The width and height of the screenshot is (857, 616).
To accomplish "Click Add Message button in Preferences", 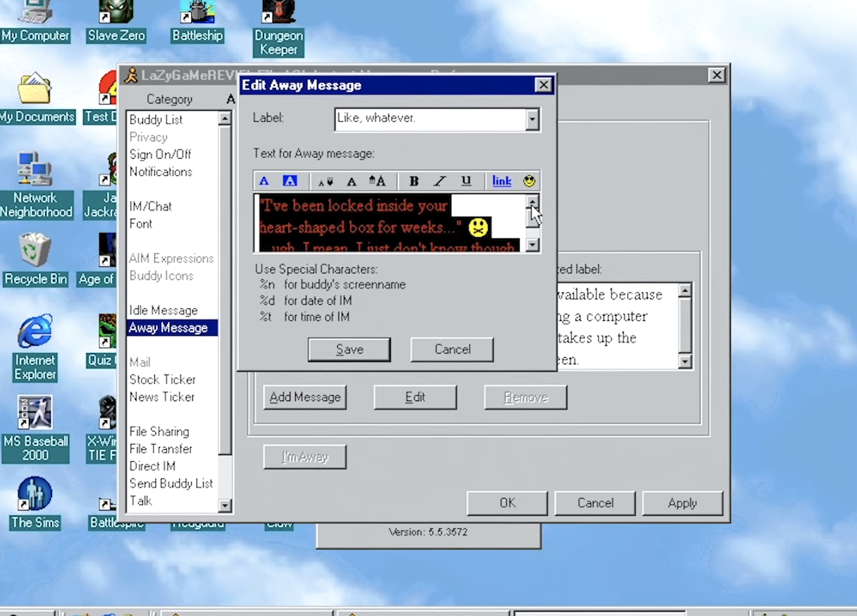I will (x=305, y=397).
